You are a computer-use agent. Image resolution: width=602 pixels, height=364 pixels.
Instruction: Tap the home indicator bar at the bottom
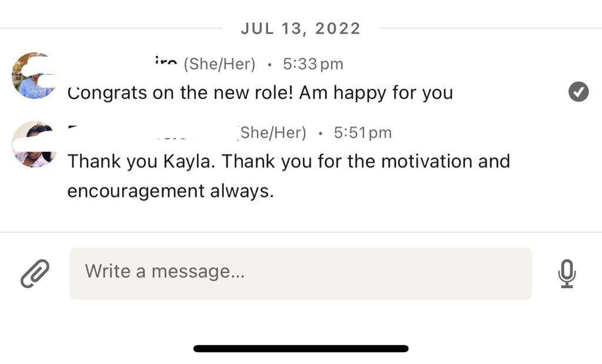point(300,349)
